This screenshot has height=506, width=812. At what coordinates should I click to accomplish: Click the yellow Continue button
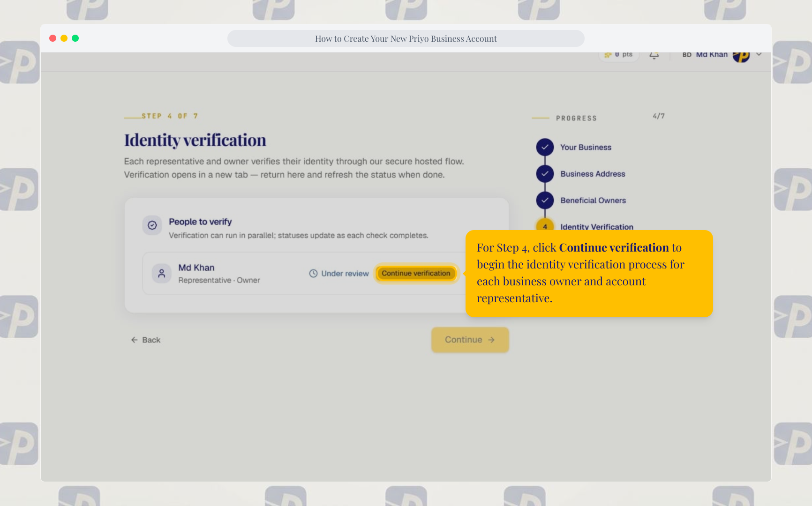pyautogui.click(x=470, y=340)
